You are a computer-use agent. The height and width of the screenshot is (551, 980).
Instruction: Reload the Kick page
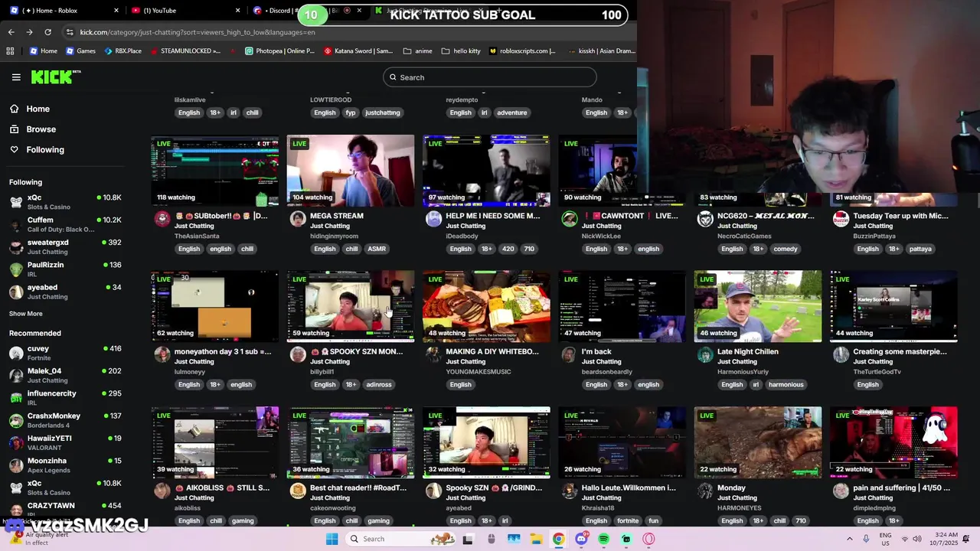point(47,32)
